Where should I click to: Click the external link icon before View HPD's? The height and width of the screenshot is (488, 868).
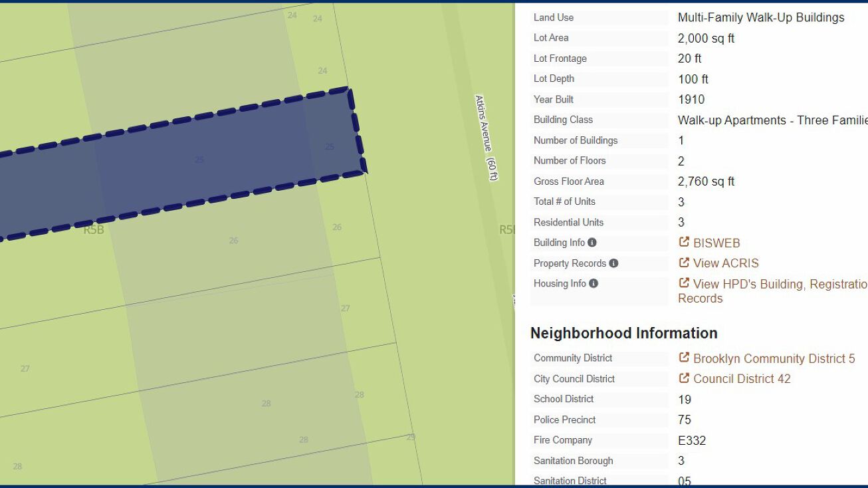coord(684,283)
